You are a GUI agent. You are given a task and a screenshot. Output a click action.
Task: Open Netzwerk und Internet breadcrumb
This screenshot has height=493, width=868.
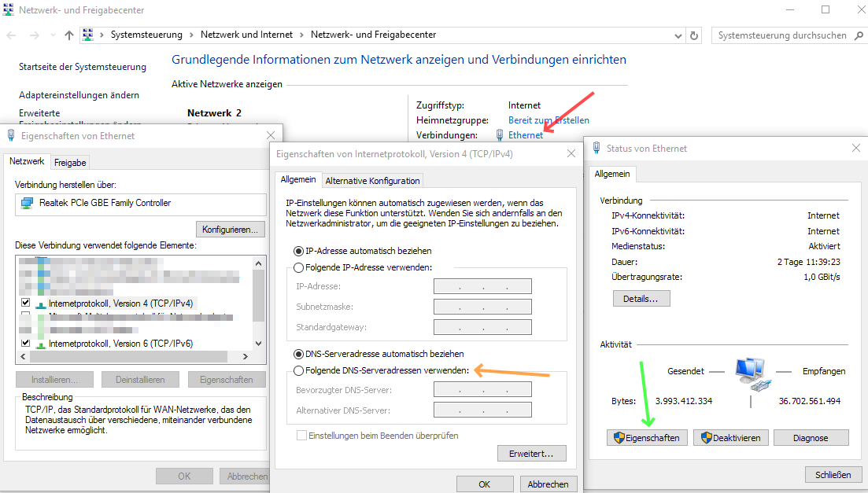point(246,35)
